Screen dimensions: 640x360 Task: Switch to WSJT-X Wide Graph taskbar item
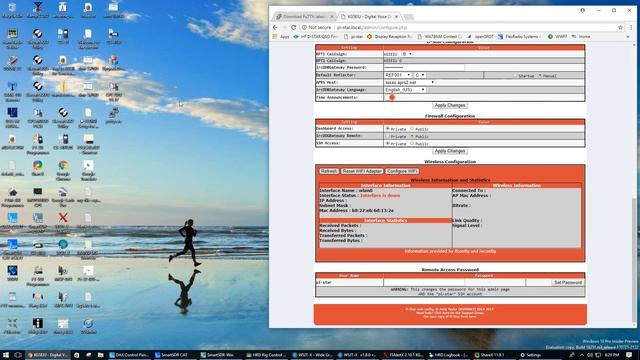(312, 355)
